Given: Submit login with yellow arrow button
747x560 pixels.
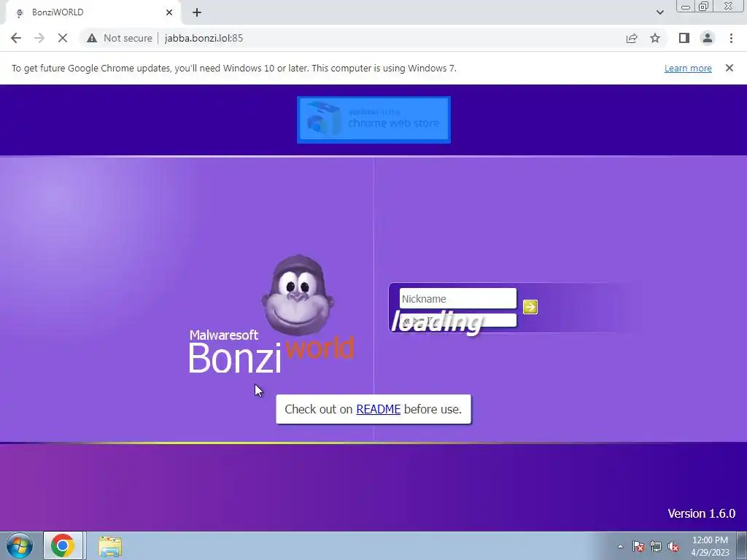Looking at the screenshot, I should 530,307.
